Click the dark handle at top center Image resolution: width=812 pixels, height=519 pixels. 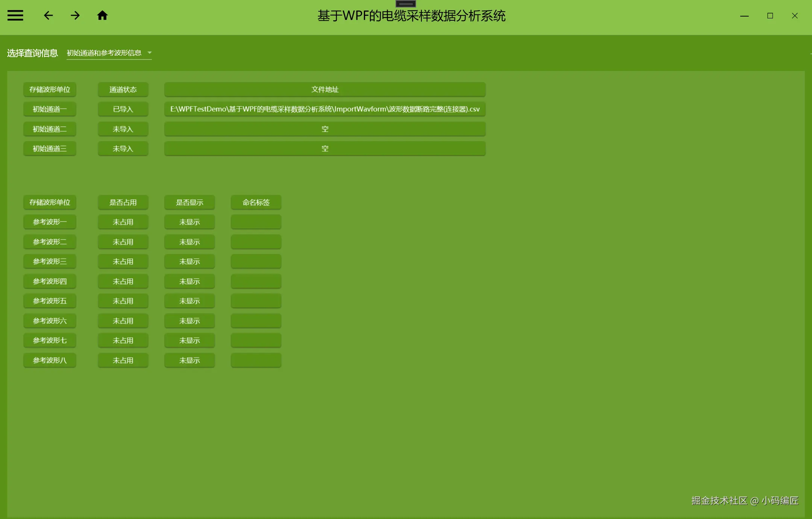click(406, 4)
